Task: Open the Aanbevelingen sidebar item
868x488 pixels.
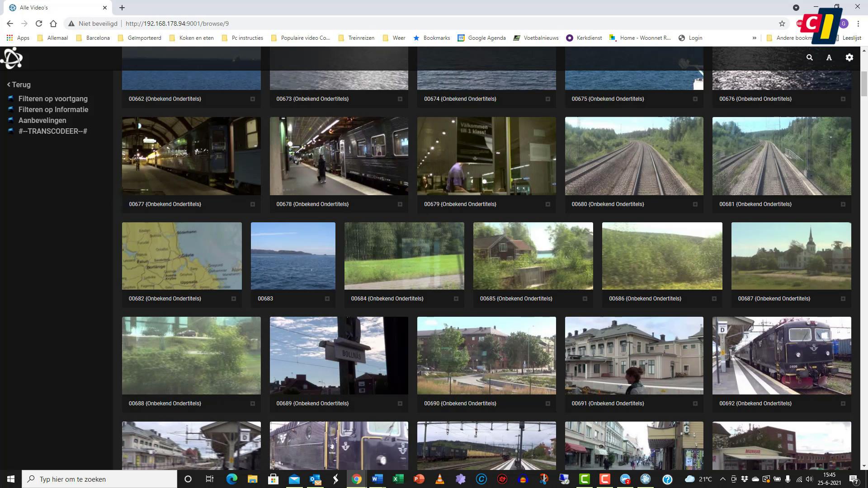Action: pyautogui.click(x=42, y=120)
